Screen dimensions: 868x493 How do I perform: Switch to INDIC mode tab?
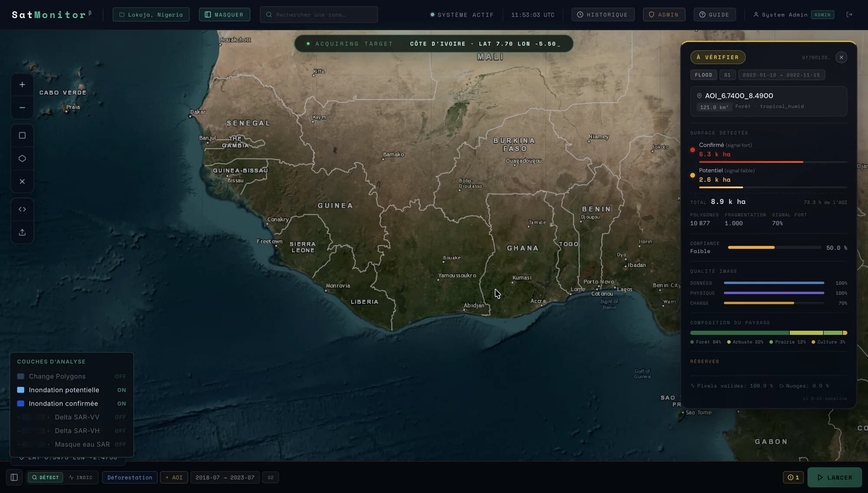click(81, 477)
